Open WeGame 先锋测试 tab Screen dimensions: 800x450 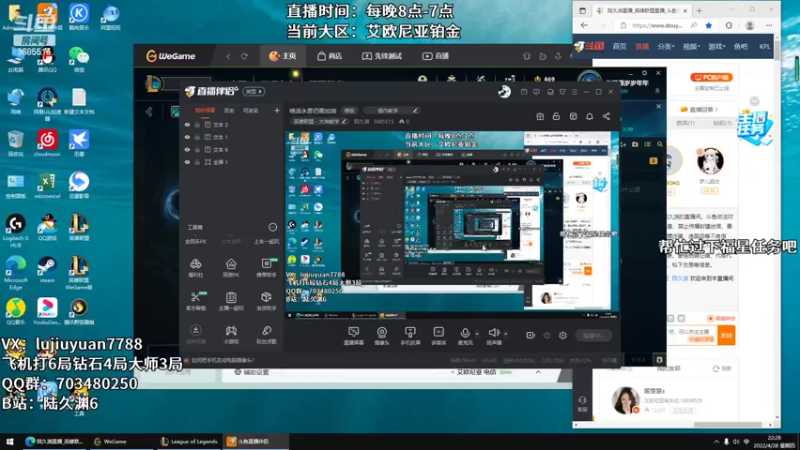(x=382, y=56)
